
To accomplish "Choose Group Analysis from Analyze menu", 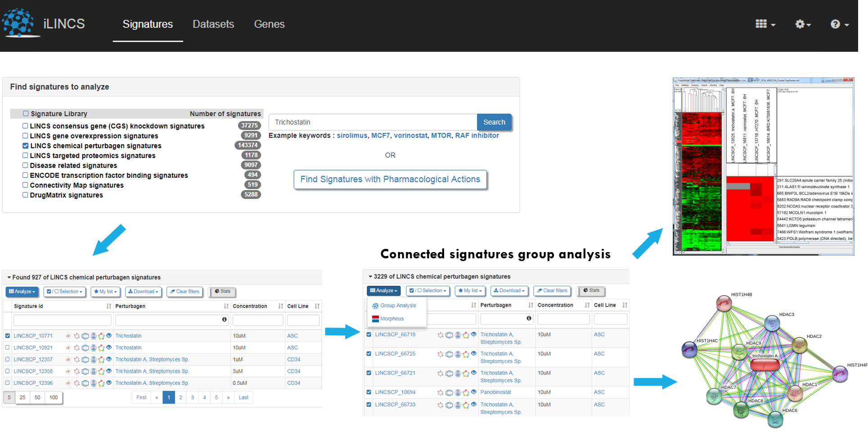I will click(397, 306).
